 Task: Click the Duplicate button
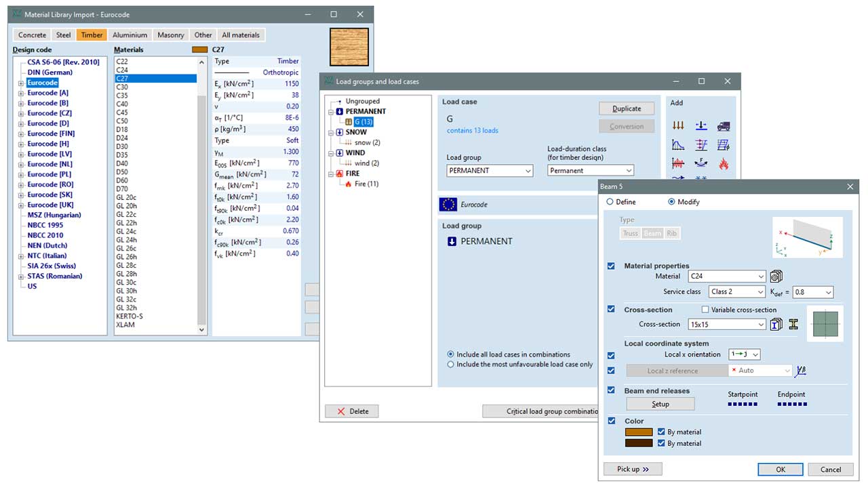[x=627, y=108]
